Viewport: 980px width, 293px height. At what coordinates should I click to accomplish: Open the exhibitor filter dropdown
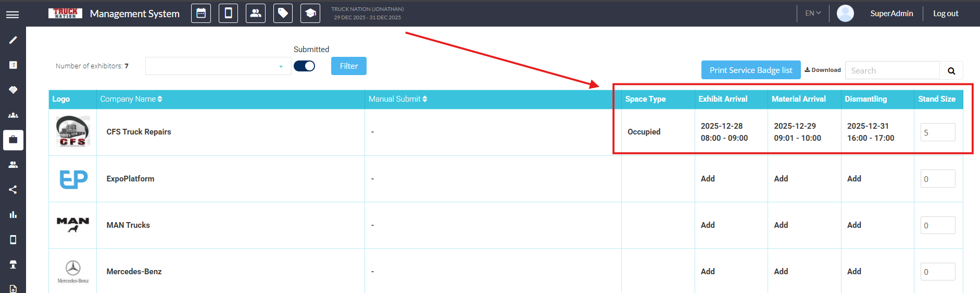pos(218,66)
